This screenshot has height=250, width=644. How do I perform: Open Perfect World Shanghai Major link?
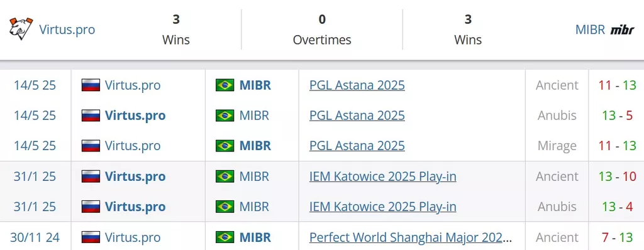click(411, 237)
